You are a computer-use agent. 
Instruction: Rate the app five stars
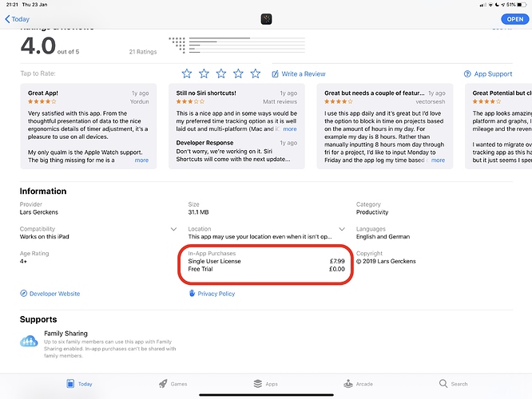pyautogui.click(x=256, y=73)
